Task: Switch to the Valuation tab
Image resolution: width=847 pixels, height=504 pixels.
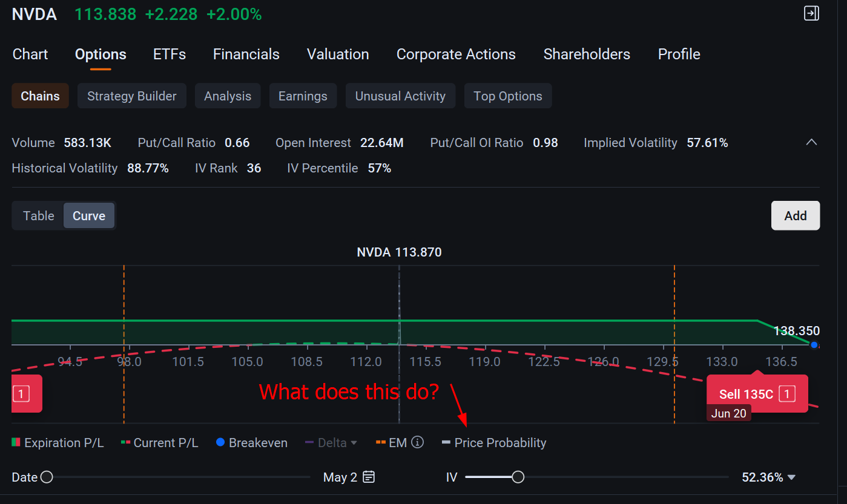Action: (338, 54)
